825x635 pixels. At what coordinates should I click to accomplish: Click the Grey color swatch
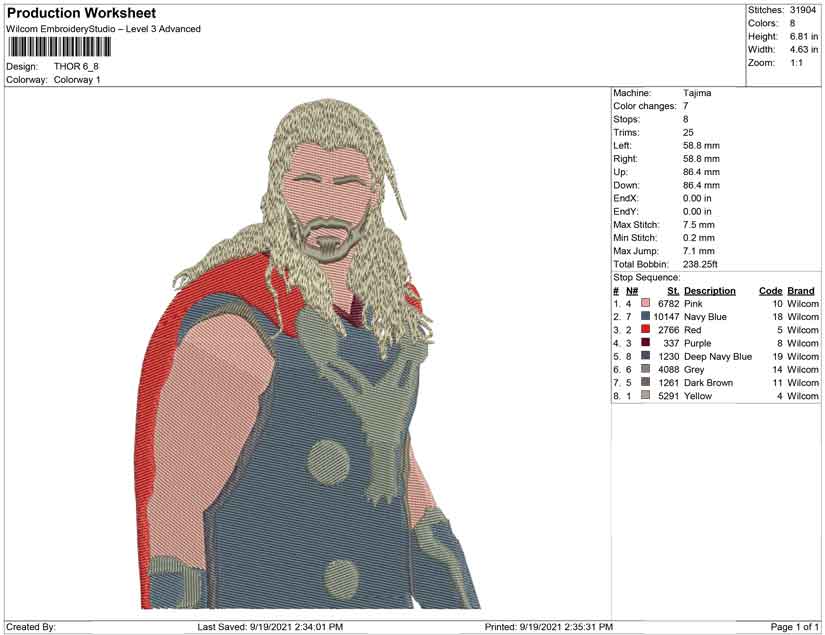(x=645, y=369)
